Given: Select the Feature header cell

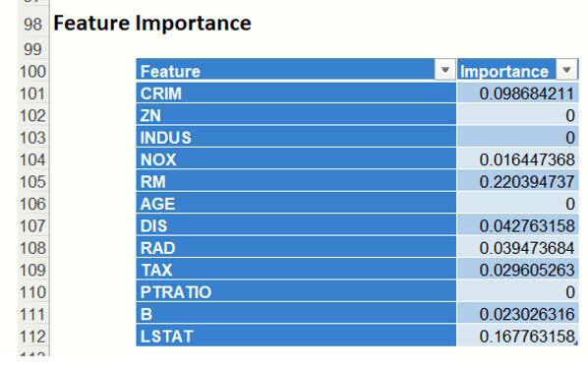Looking at the screenshot, I should 296,70.
